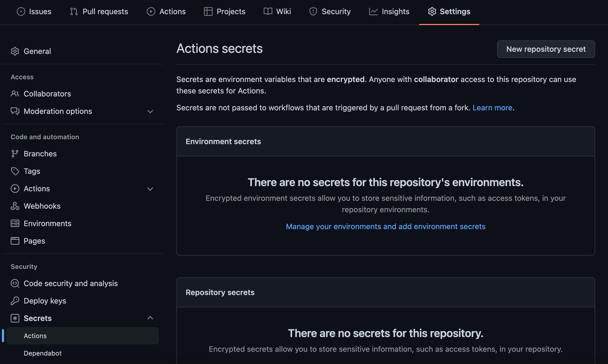
Task: Open the Wiki tab
Action: coord(277,11)
